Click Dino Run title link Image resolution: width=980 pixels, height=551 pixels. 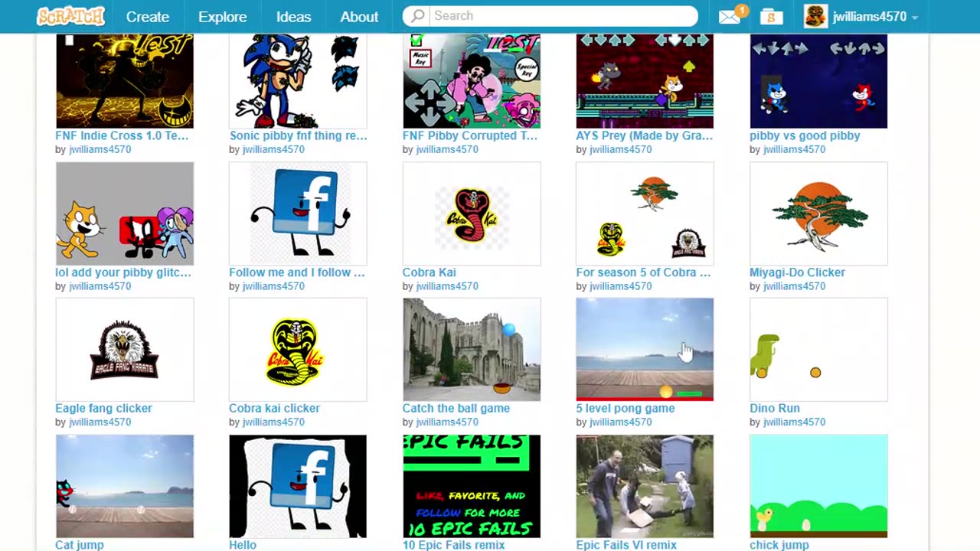(x=774, y=409)
